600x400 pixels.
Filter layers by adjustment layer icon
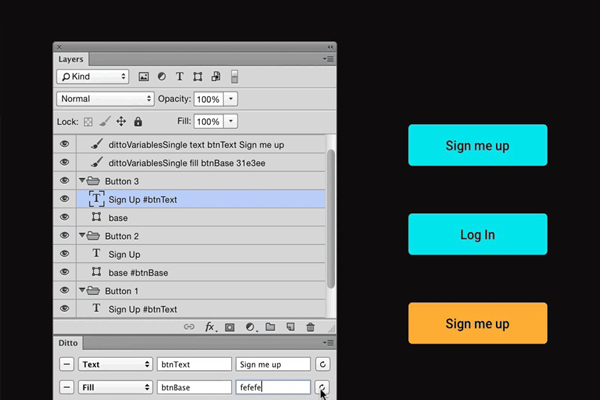pyautogui.click(x=162, y=77)
